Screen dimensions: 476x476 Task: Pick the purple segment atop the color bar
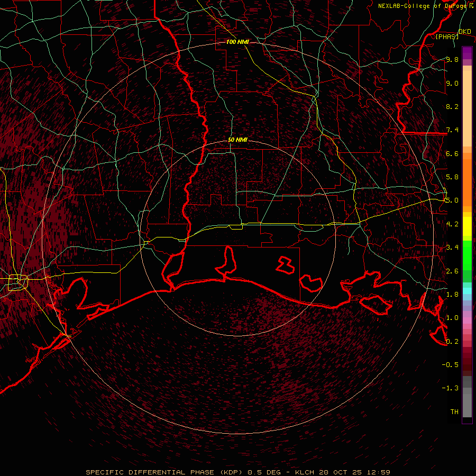(x=467, y=53)
